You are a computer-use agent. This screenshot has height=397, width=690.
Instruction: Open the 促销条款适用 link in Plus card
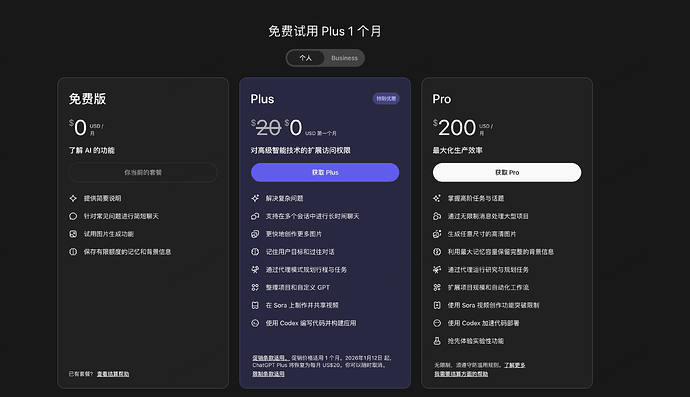click(x=270, y=358)
